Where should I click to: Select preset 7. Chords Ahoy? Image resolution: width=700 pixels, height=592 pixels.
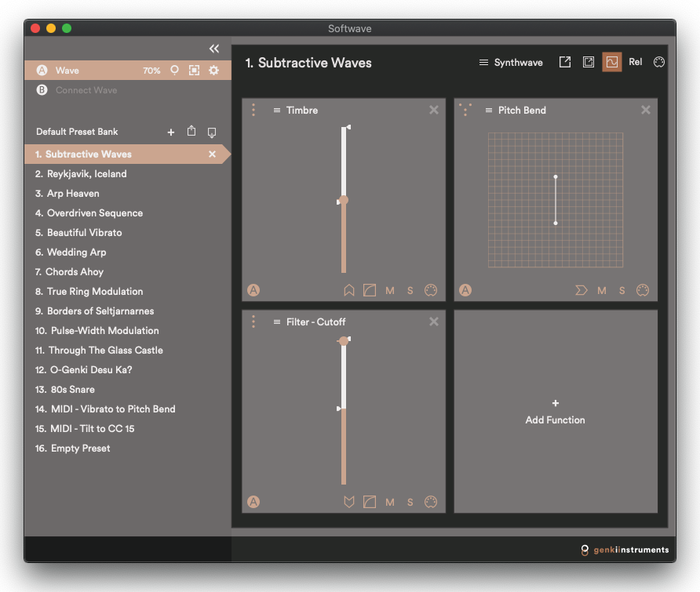tap(128, 272)
